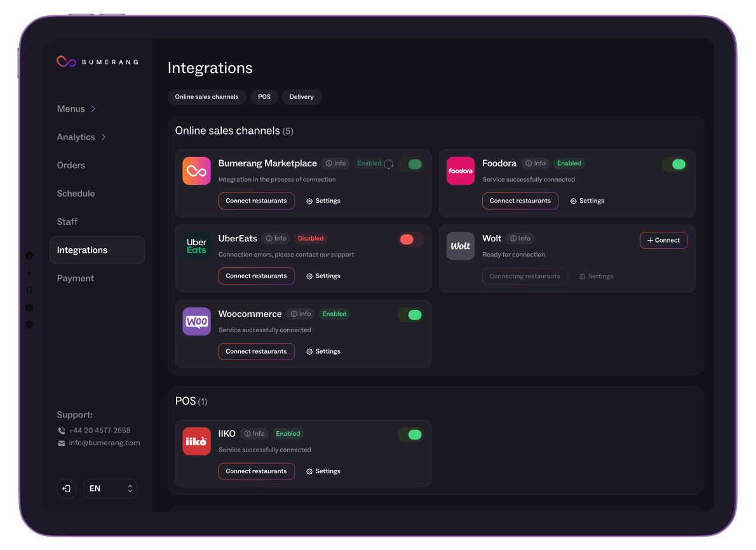This screenshot has height=550, width=756.
Task: Click the loading spinner beside Bumerang Marketplace Enabled
Action: (x=389, y=164)
